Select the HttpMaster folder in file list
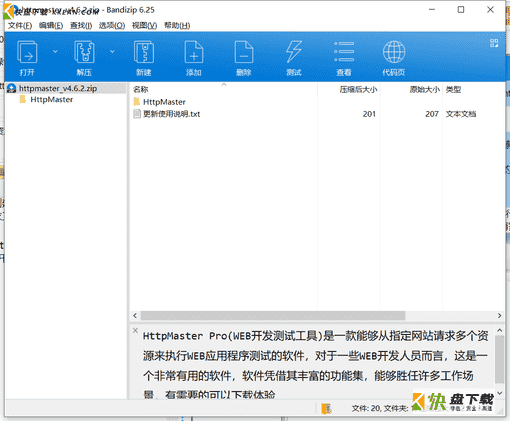This screenshot has width=510, height=421. pos(164,102)
